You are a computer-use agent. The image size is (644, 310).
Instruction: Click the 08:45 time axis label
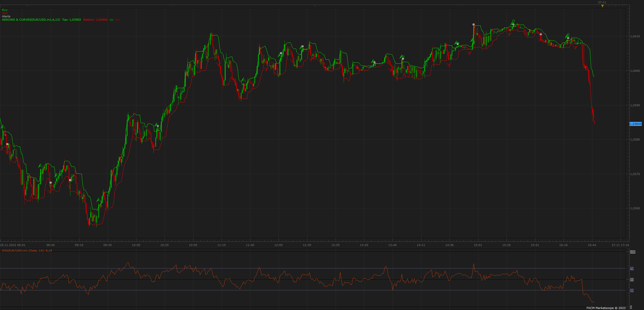(x=50, y=245)
